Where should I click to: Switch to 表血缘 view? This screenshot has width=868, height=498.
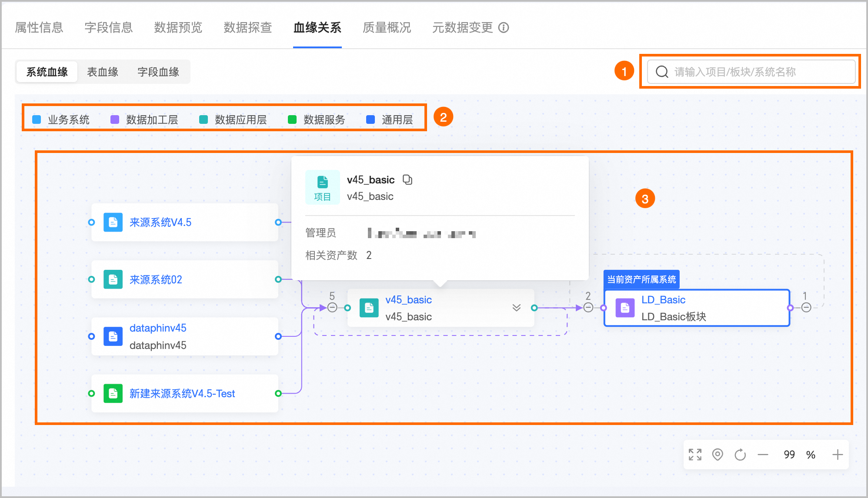click(x=103, y=72)
